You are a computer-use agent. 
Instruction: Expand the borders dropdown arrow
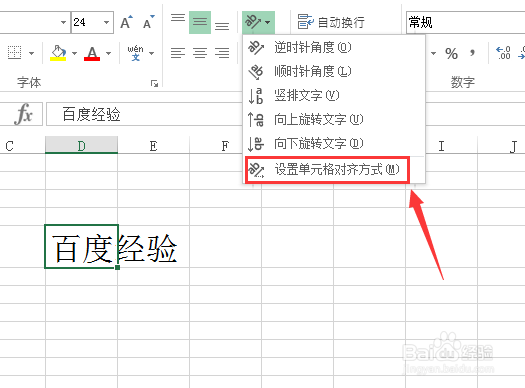click(31, 53)
